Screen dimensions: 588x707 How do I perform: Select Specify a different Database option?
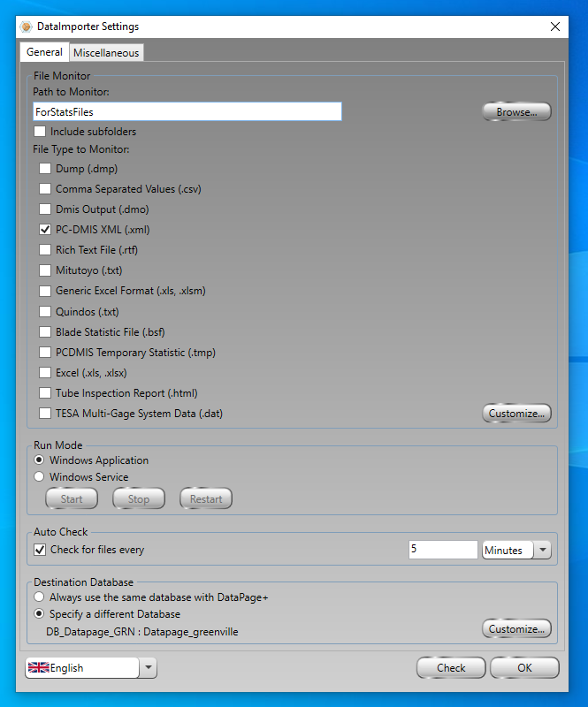[x=39, y=613]
